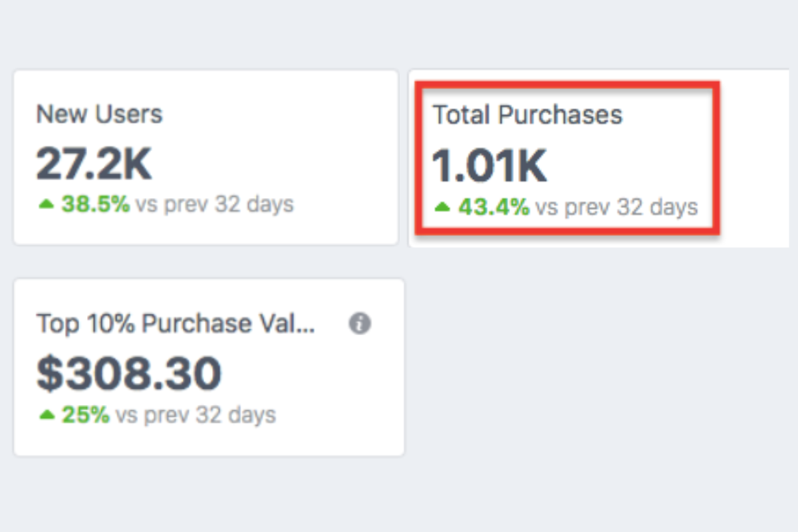
Task: Click the 43.4% change percentage
Action: coord(493,207)
